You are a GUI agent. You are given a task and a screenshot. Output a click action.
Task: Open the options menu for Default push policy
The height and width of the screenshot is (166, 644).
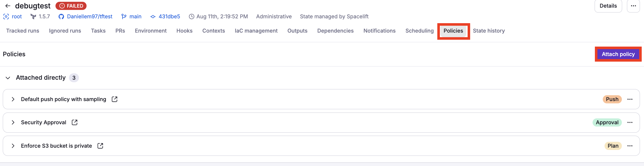pos(630,99)
